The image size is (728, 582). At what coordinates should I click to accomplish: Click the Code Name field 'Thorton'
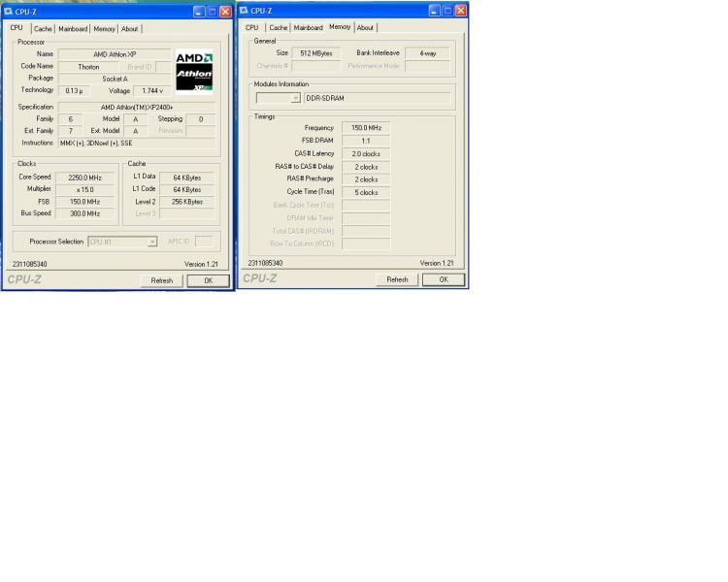[88, 67]
